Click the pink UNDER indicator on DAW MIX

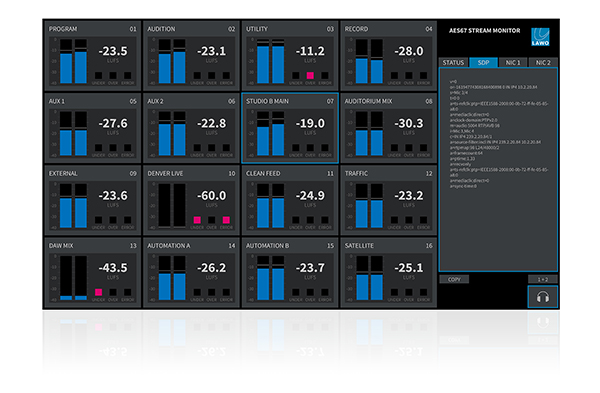(98, 292)
